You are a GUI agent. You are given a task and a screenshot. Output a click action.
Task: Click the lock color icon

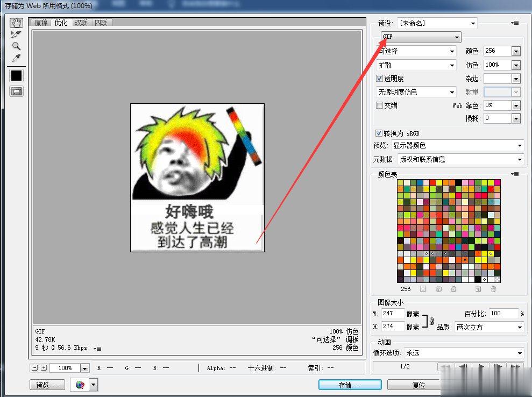pyautogui.click(x=453, y=289)
